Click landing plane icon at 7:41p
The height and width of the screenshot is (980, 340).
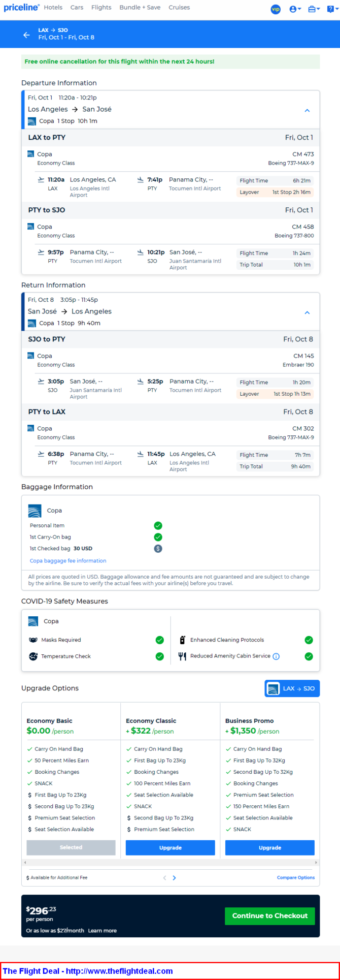point(141,179)
